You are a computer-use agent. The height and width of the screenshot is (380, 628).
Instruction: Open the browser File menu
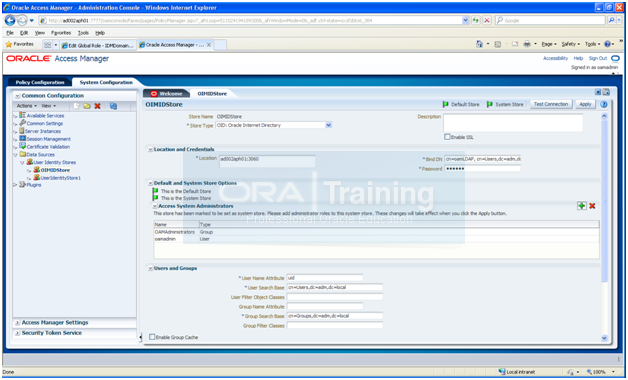click(10, 33)
